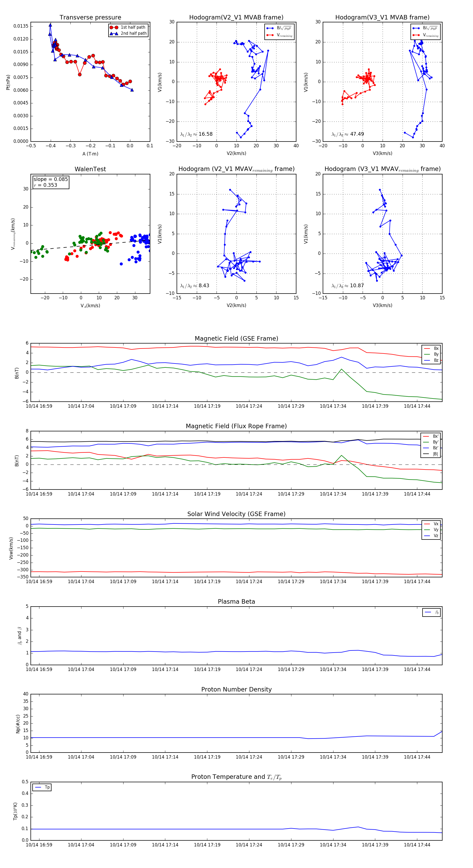Click the 'Magnetic Field (Flux Rope Frame)' title
The image size is (473, 868).
(x=236, y=426)
